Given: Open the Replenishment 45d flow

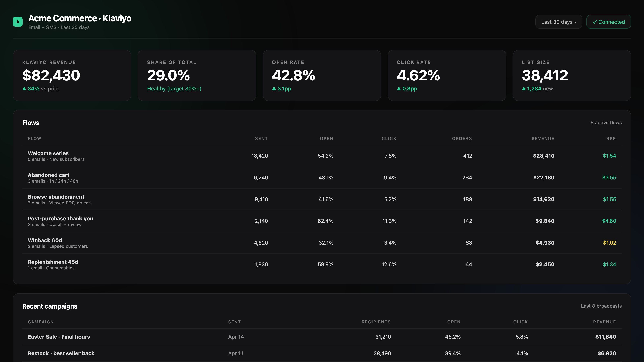Looking at the screenshot, I should [322, 265].
